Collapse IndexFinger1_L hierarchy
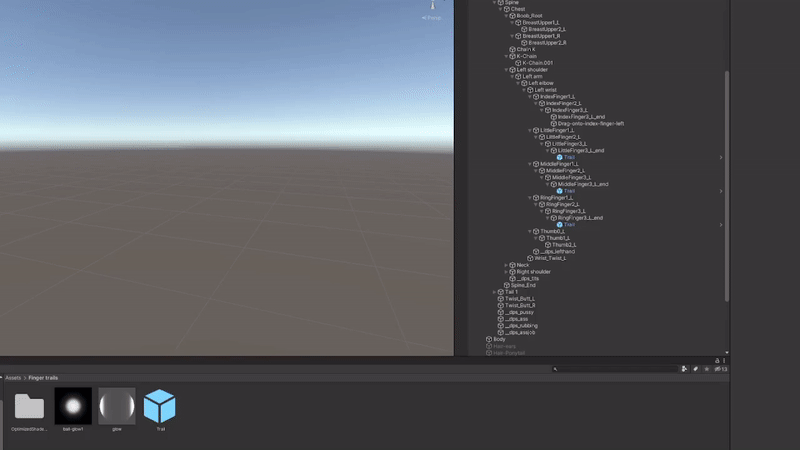This screenshot has height=450, width=800. 530,96
